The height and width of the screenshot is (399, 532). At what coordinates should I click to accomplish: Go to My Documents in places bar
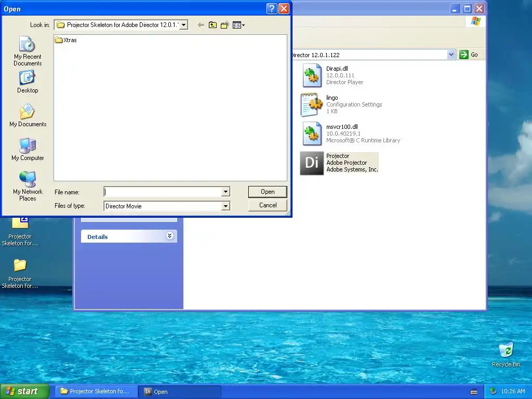(x=28, y=115)
